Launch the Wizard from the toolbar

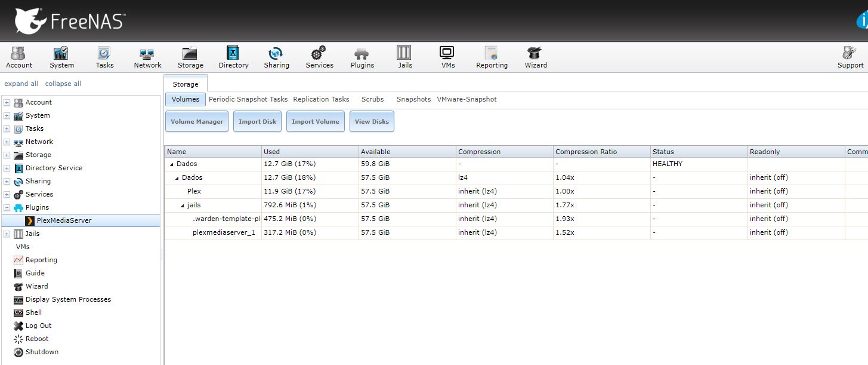click(x=535, y=57)
